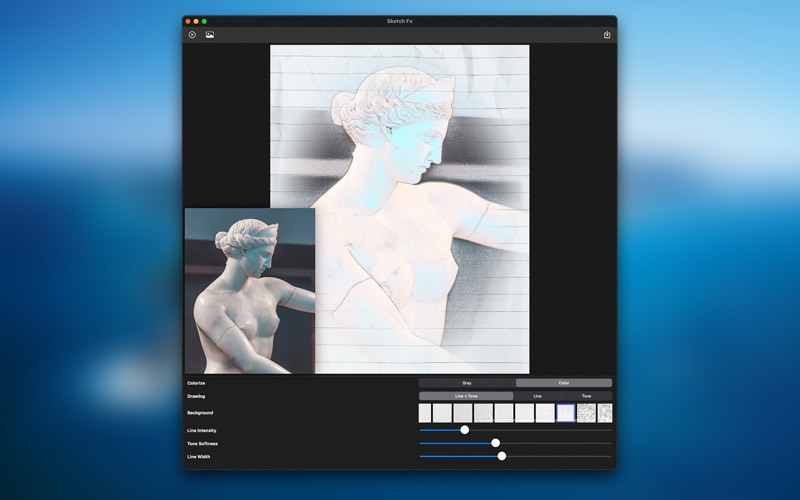Choose the Line + Tone drawing mode

pyautogui.click(x=466, y=396)
